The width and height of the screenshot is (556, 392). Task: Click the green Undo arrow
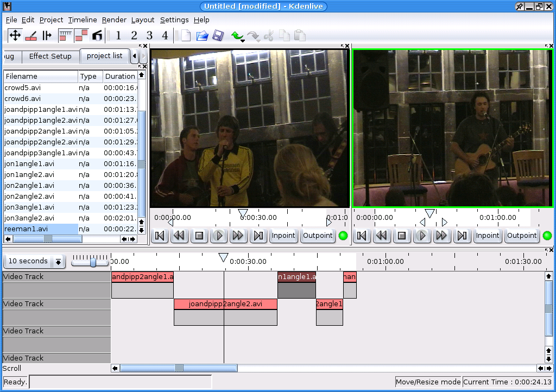click(236, 36)
